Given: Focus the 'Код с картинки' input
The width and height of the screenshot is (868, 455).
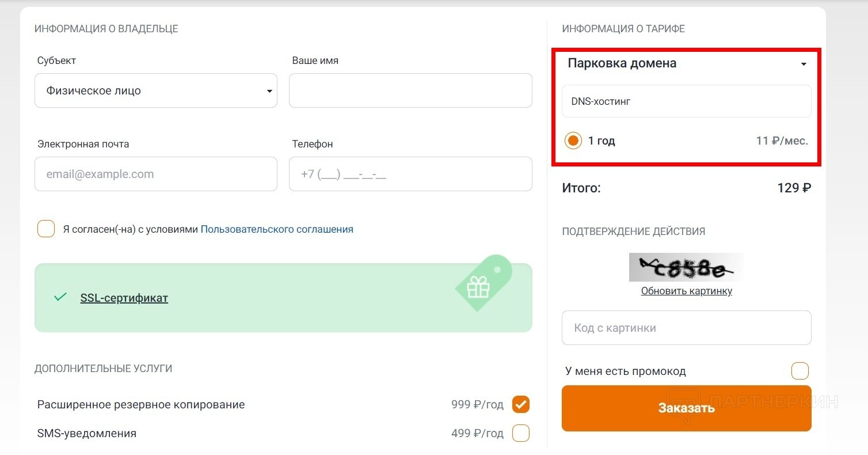Looking at the screenshot, I should (x=686, y=328).
